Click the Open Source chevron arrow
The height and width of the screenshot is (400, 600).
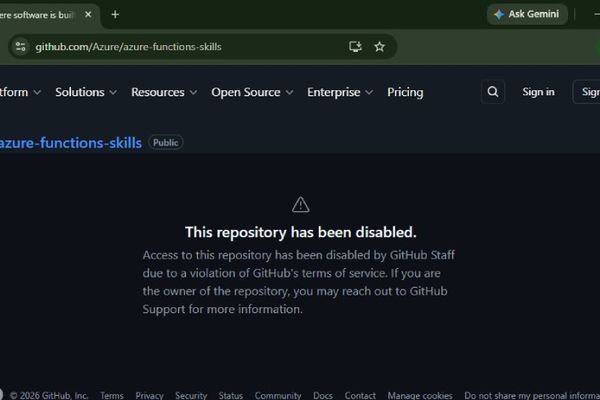pyautogui.click(x=290, y=93)
